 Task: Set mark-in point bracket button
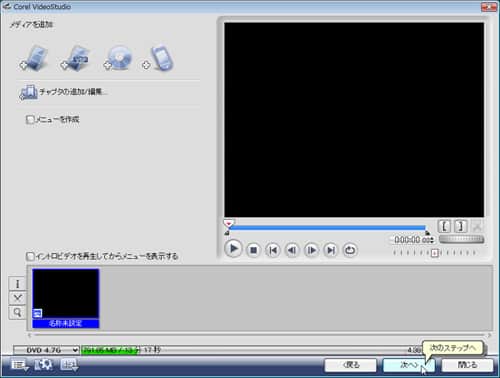444,227
